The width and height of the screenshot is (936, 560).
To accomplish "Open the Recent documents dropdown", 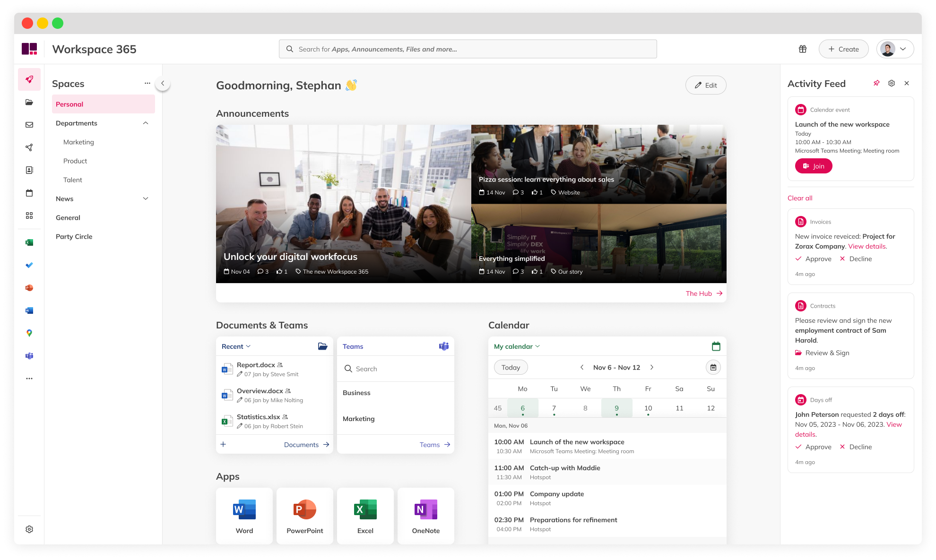I will click(235, 346).
